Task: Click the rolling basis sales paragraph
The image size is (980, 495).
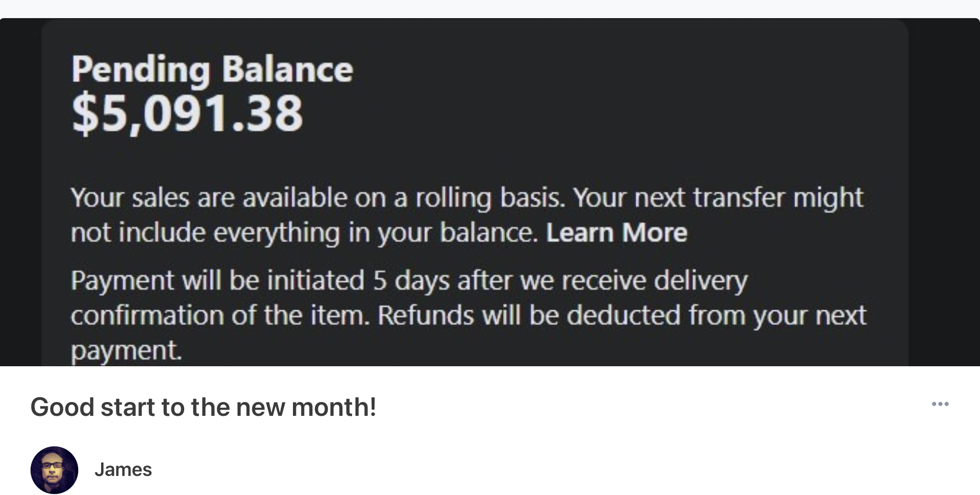Action: tap(467, 215)
